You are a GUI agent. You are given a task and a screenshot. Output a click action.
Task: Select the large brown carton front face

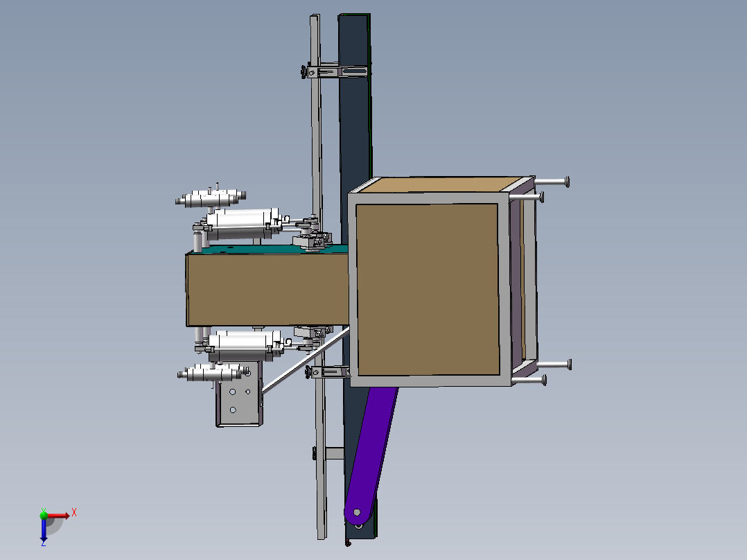pos(428,289)
